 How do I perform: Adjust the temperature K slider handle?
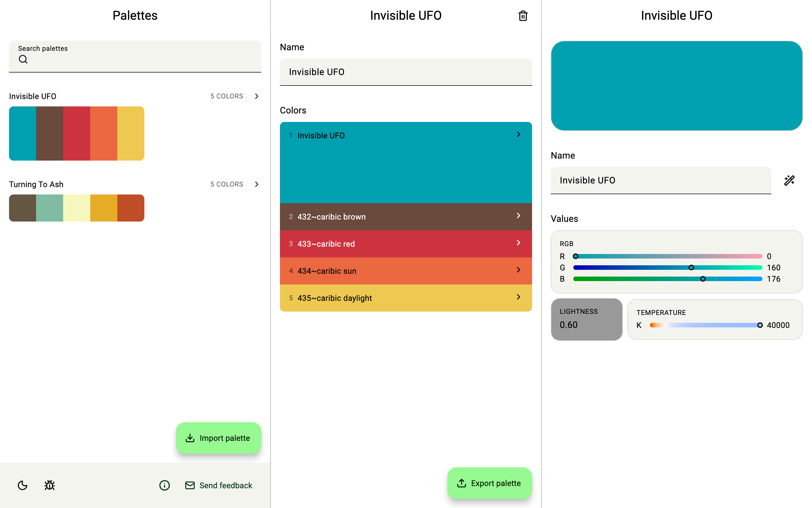tap(760, 325)
